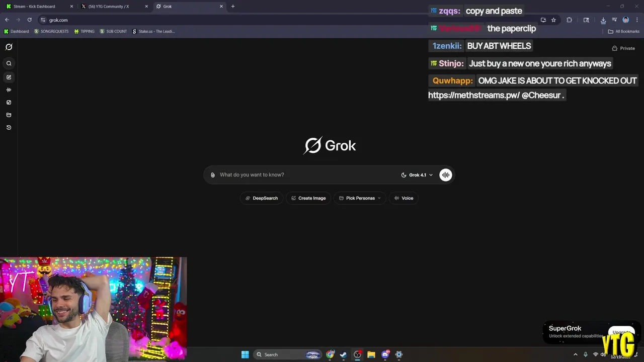This screenshot has width=644, height=362.
Task: Click the methstreams.pw link in chat overlay
Action: point(474,95)
